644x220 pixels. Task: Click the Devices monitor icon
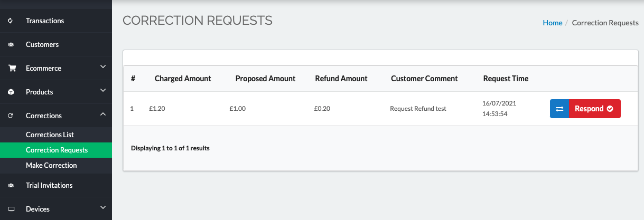(x=11, y=209)
